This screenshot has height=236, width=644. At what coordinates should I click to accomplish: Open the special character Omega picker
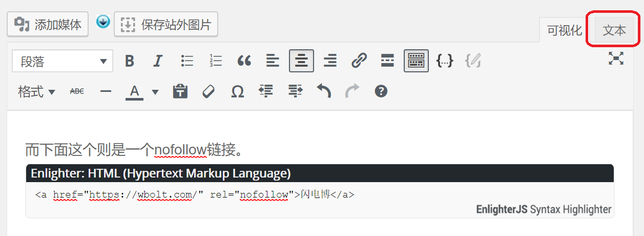pos(237,92)
